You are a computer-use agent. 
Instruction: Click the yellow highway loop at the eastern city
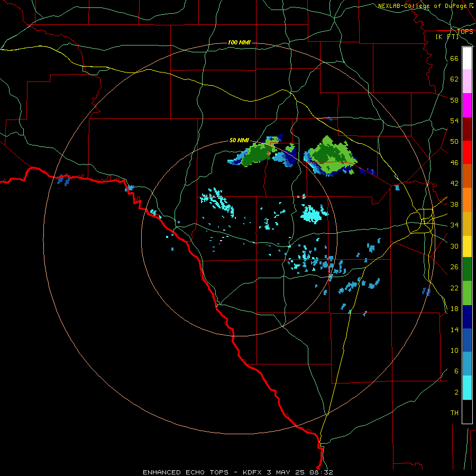420,221
